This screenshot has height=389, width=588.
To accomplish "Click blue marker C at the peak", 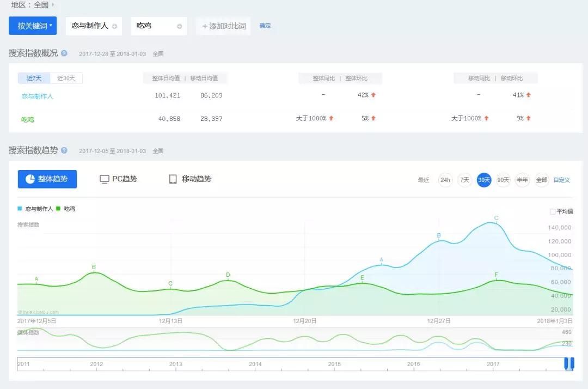I will [496, 218].
